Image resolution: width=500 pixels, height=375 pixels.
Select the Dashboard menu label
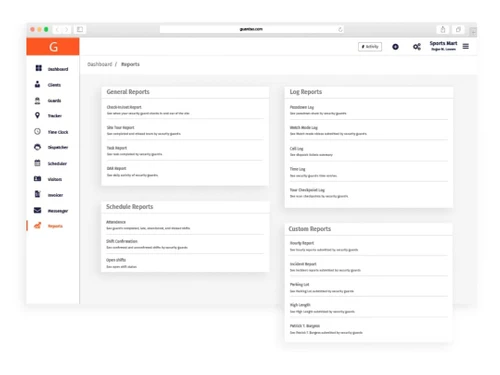58,69
